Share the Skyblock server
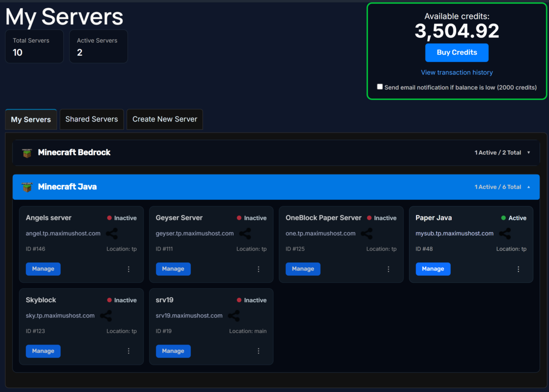This screenshot has width=549, height=392. (106, 316)
